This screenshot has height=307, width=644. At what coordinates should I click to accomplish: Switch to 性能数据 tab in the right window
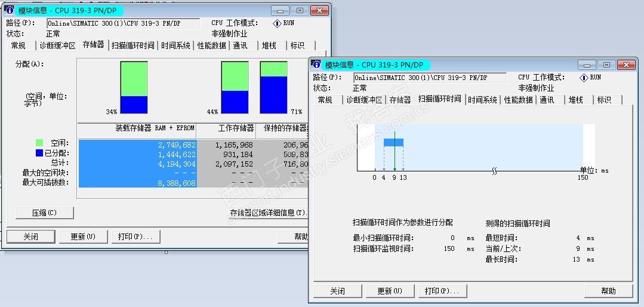tap(518, 100)
